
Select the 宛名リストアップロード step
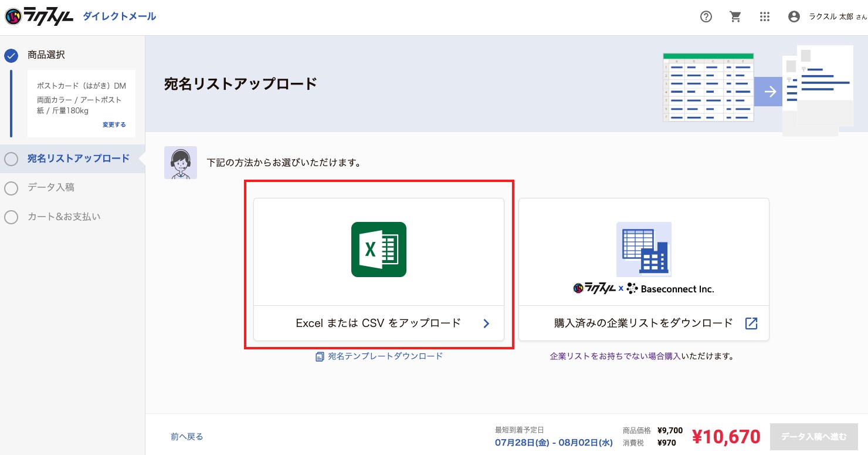[72, 159]
